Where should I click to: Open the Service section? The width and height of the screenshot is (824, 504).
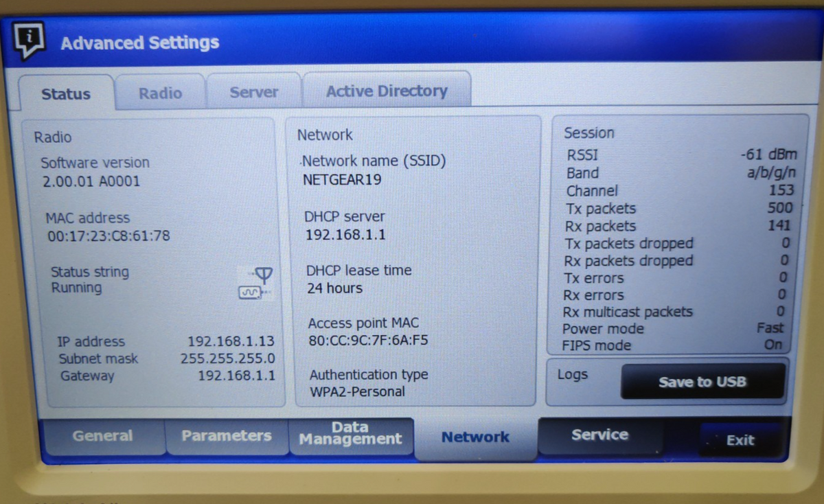click(599, 435)
